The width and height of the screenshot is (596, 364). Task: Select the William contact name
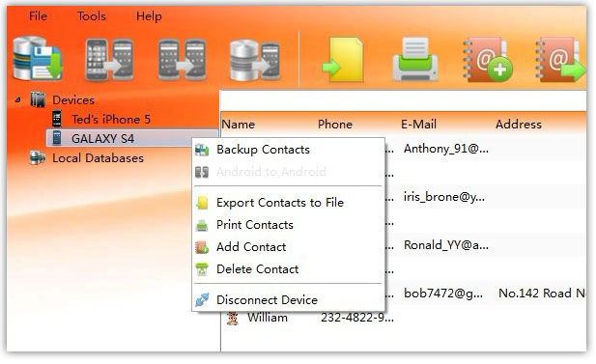point(268,318)
